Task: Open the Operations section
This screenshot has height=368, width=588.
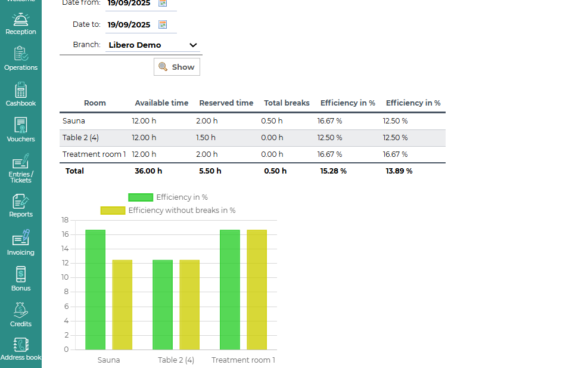Action: pos(21,58)
